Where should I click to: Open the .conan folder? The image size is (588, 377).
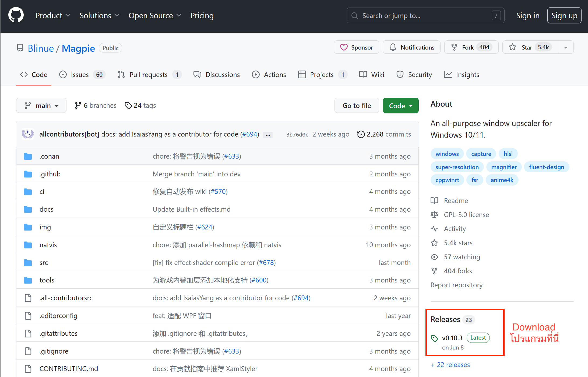click(x=49, y=156)
